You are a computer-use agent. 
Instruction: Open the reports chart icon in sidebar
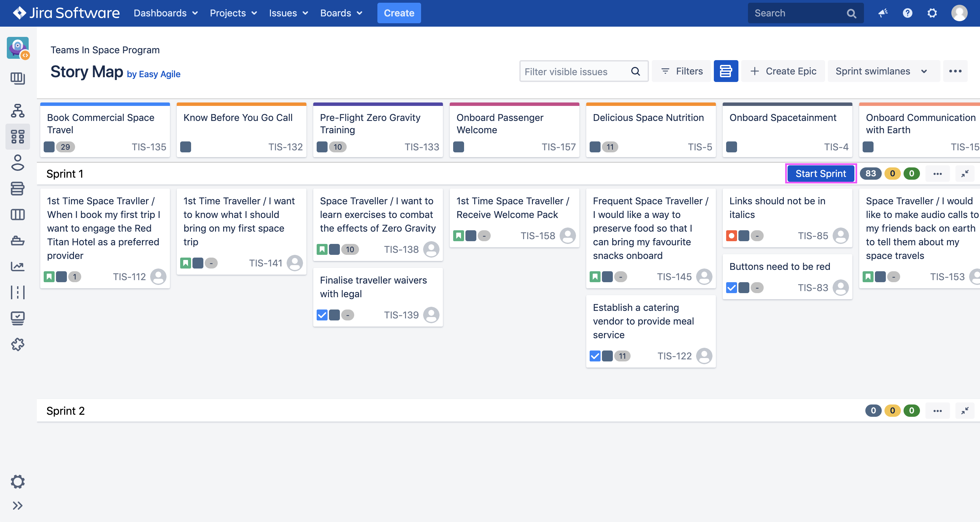(17, 266)
